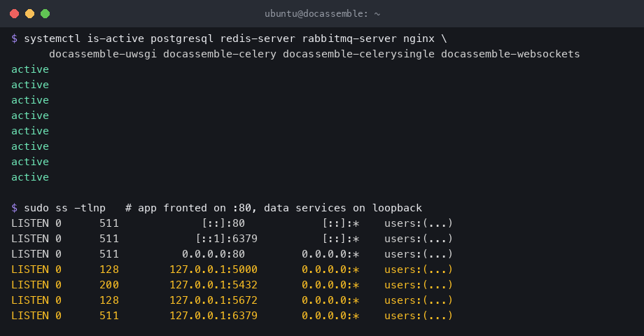644x336 pixels.
Task: Click backlog '128' in the 5000 row
Action: tap(109, 269)
